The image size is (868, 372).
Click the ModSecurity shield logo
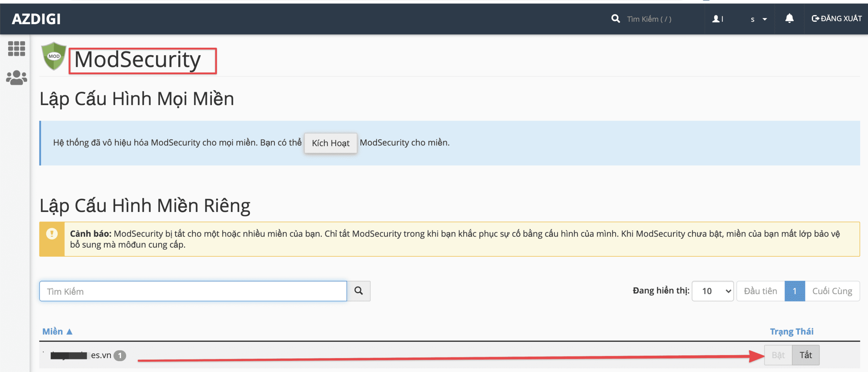pos(54,58)
